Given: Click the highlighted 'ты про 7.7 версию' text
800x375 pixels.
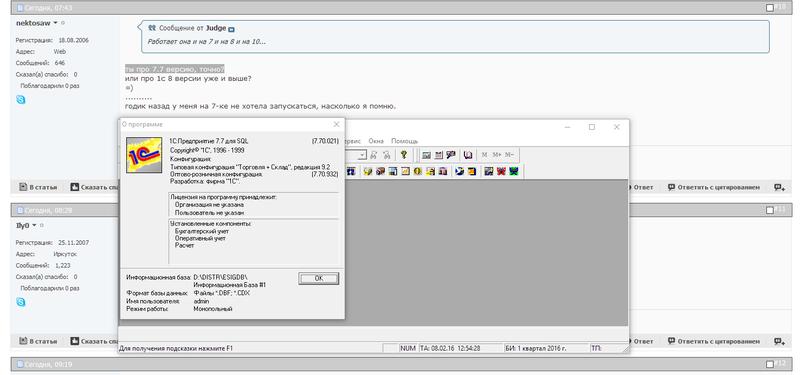Looking at the screenshot, I should point(174,69).
